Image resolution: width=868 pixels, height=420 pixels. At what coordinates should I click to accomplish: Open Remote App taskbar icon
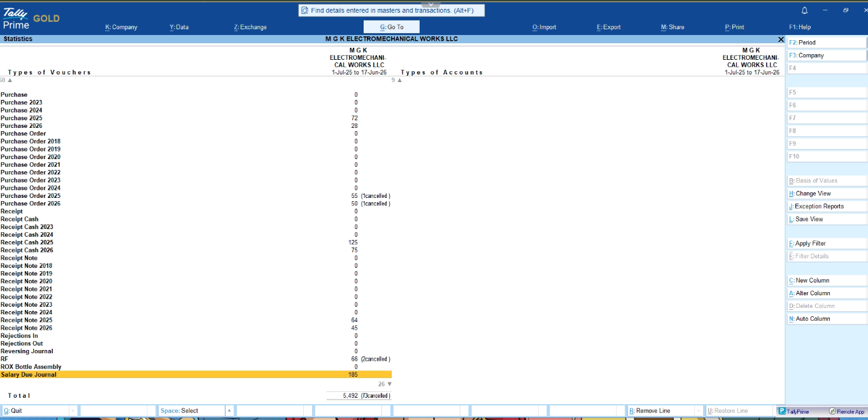coord(846,411)
